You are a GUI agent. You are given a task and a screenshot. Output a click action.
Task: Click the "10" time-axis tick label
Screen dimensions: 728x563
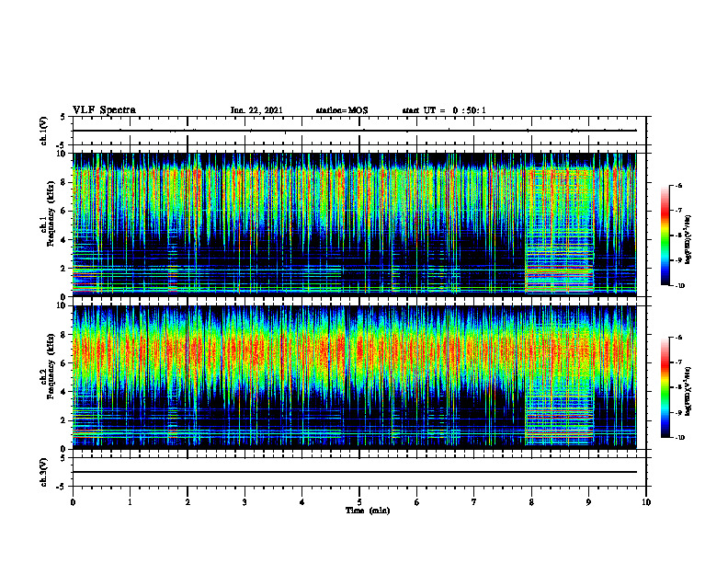click(646, 501)
